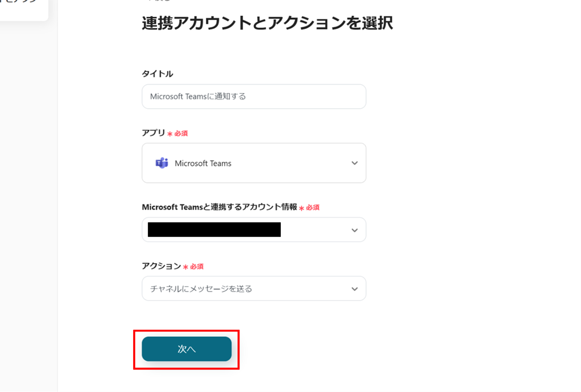Click the アクション field label
The image size is (581, 392).
tap(161, 266)
